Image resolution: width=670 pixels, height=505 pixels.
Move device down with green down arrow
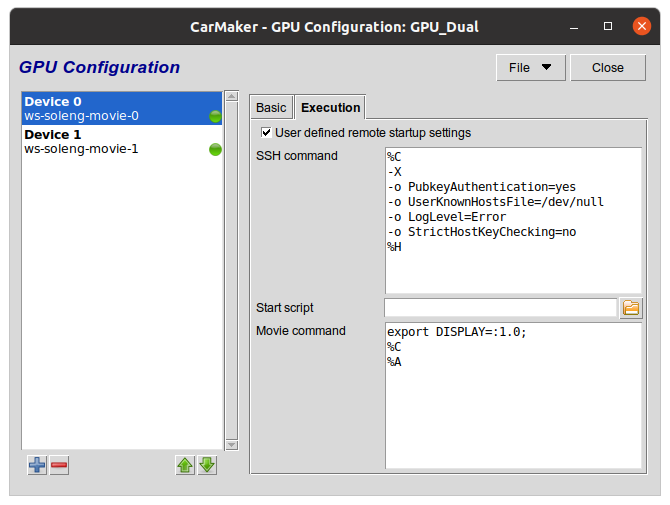207,465
